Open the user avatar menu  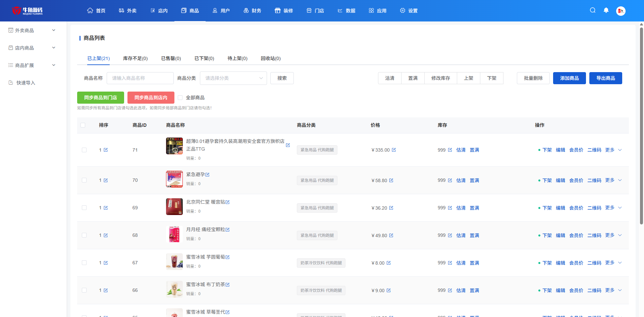point(621,11)
